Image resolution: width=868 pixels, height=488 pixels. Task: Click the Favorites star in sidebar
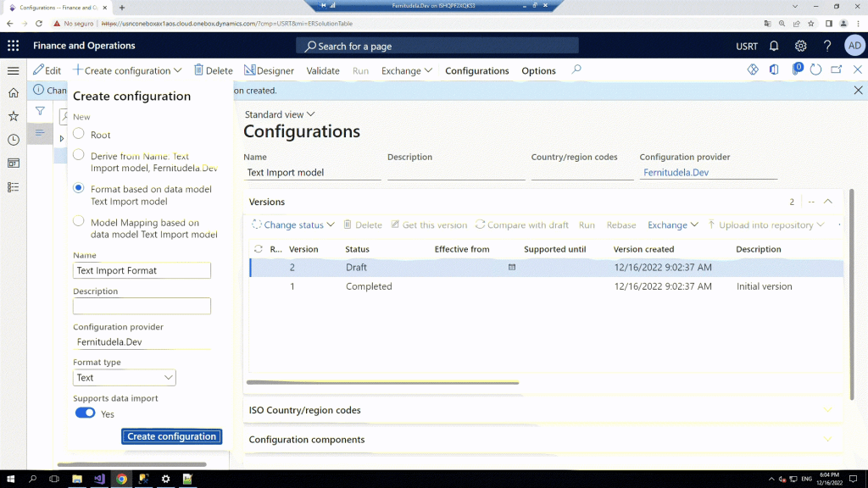click(14, 116)
